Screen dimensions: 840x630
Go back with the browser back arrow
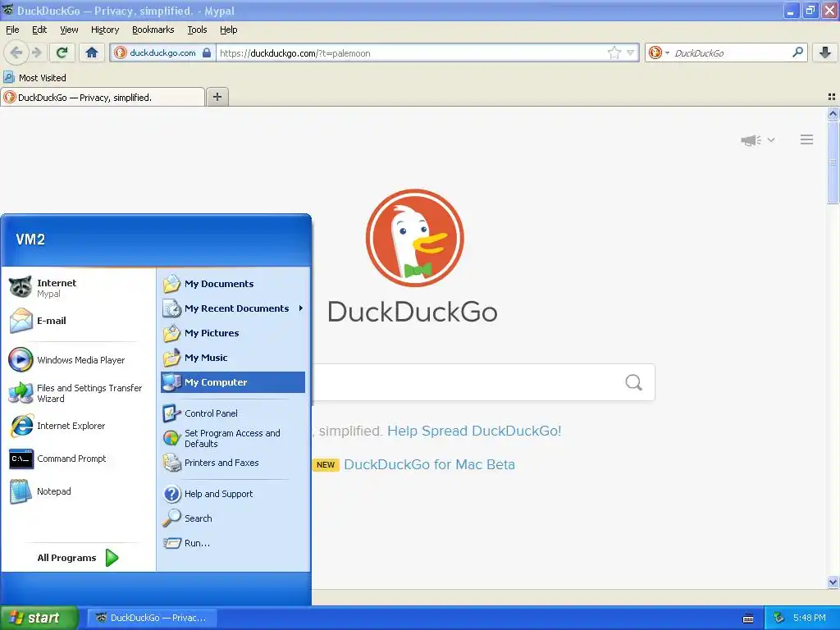tap(16, 52)
